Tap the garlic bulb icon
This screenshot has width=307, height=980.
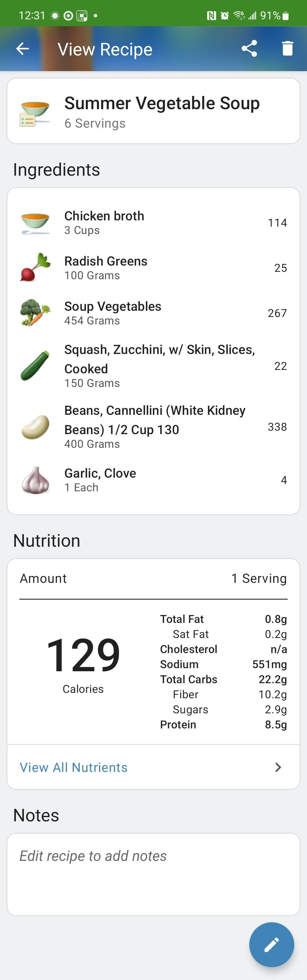pyautogui.click(x=35, y=480)
